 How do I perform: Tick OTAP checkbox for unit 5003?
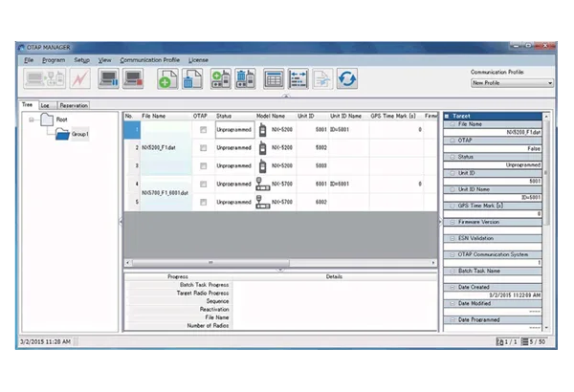pyautogui.click(x=204, y=165)
